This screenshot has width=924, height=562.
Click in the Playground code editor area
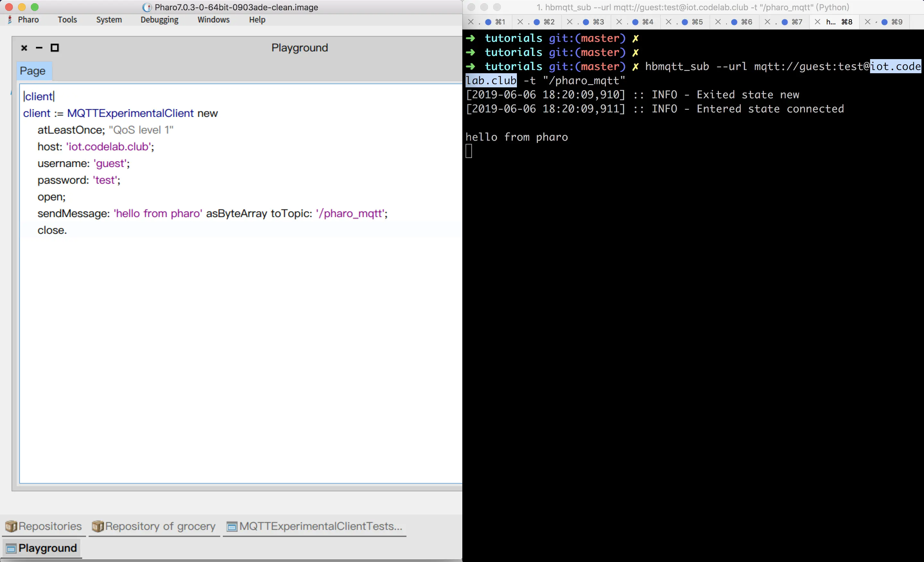pyautogui.click(x=240, y=338)
